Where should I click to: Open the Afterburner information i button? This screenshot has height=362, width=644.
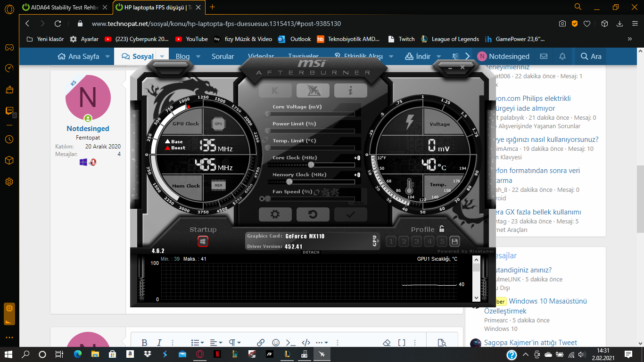click(x=350, y=90)
